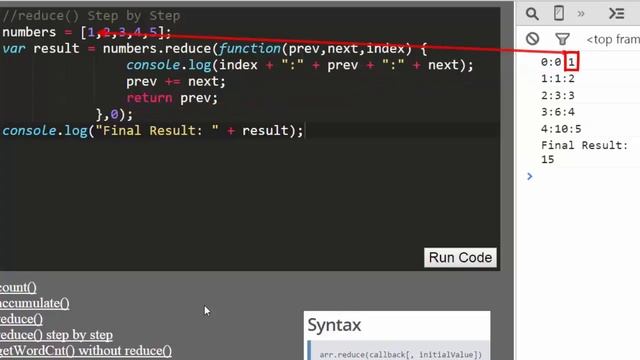Click the prev += next; code line

coord(176,82)
